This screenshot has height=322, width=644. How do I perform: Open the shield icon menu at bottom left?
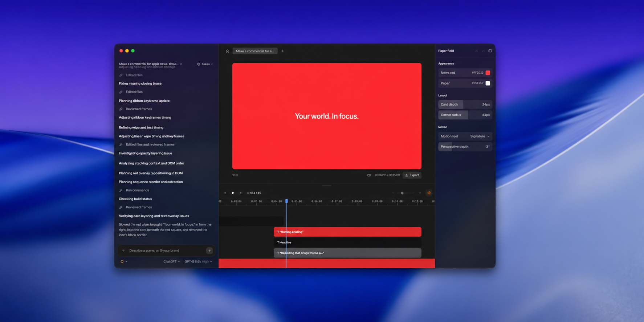124,262
